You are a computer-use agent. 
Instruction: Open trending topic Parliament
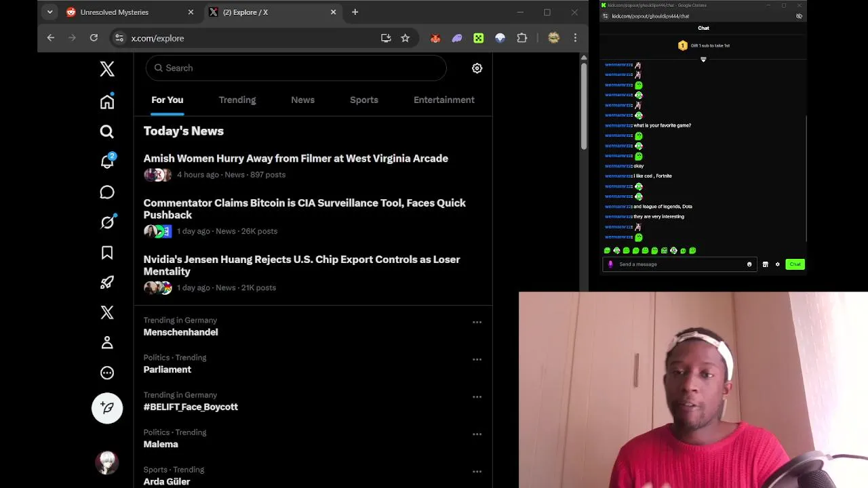pos(167,369)
